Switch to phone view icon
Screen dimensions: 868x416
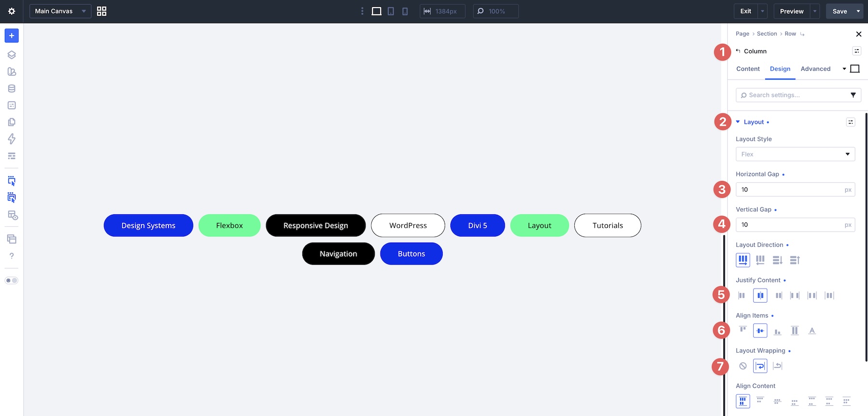(405, 11)
